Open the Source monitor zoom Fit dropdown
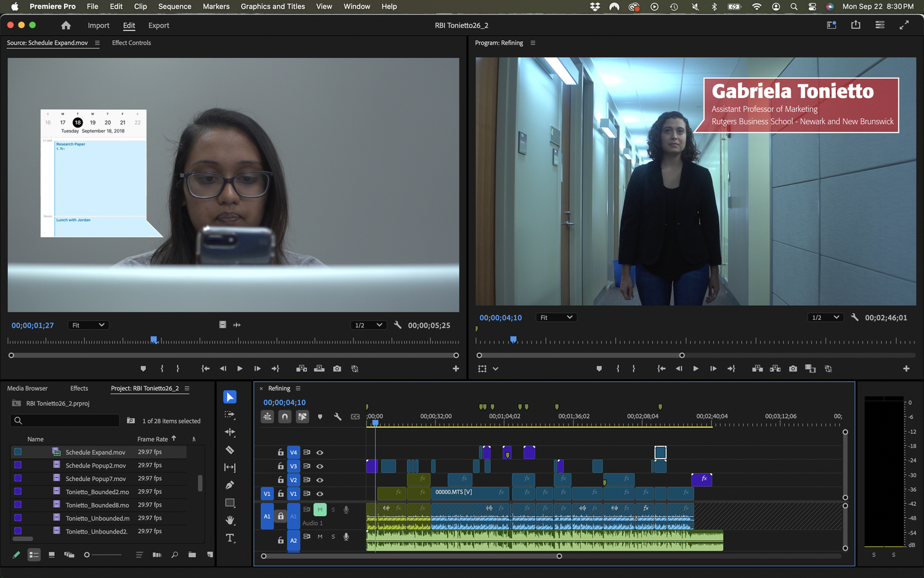924x578 pixels. coord(89,325)
